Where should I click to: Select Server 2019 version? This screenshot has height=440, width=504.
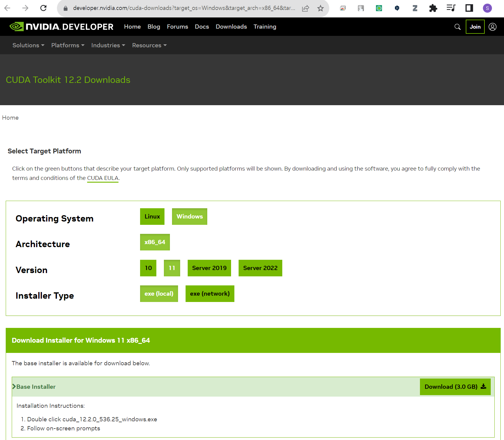[x=209, y=268]
